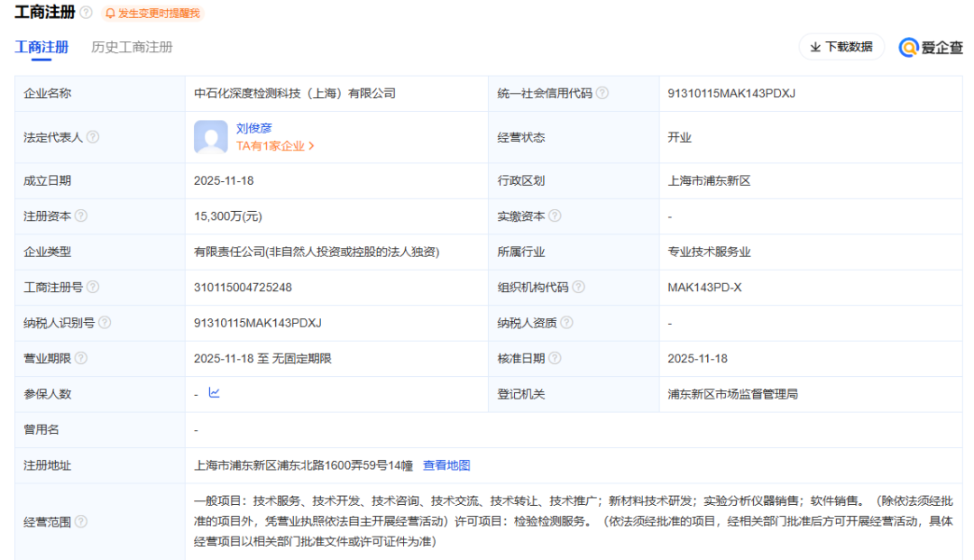The height and width of the screenshot is (560, 974).
Task: Click the 企业名称 label cell
Action: [x=100, y=94]
